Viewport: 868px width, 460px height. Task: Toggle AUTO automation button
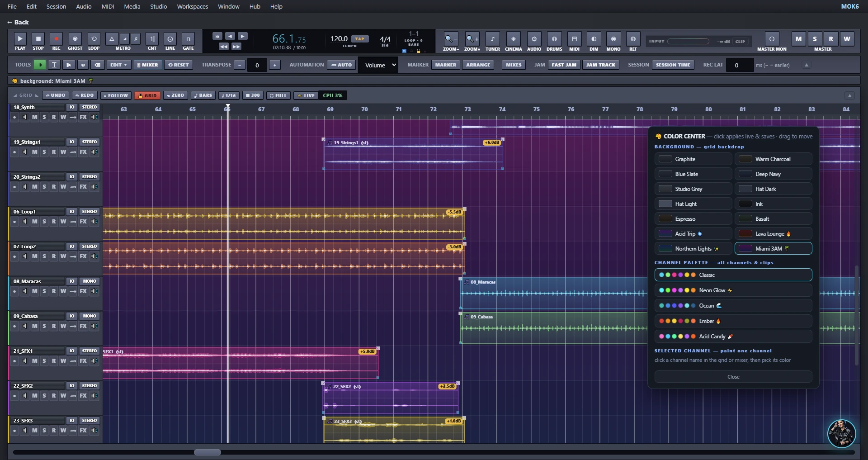point(341,65)
